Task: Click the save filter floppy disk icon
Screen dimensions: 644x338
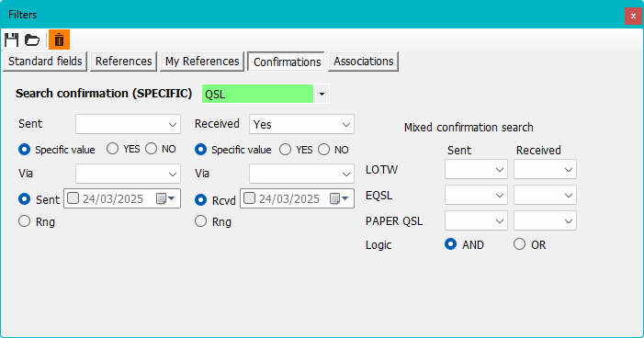Action: coord(12,39)
